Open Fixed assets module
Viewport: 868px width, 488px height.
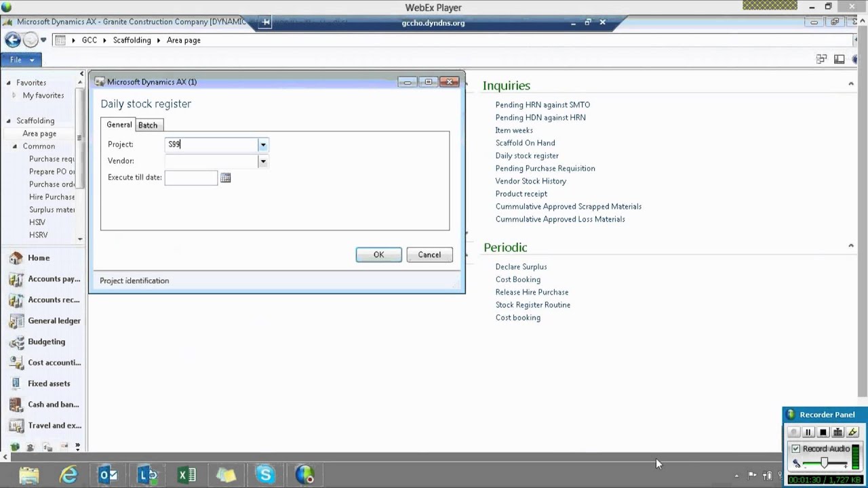(x=43, y=384)
